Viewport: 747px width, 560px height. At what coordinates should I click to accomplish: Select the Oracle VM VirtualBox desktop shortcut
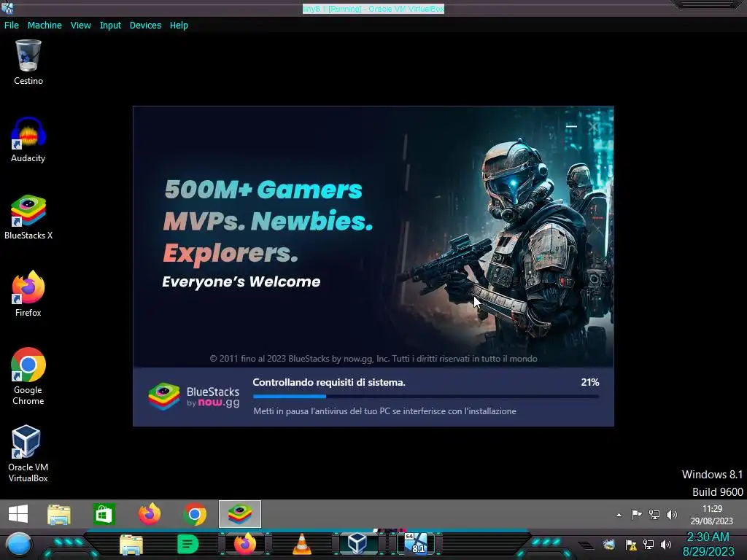[x=28, y=454]
